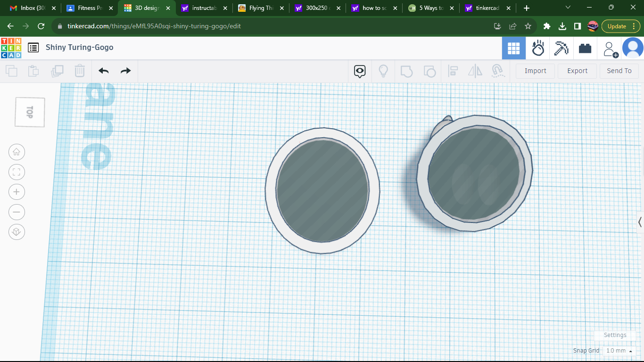
Task: Zoom in using the plus button
Action: point(17,192)
